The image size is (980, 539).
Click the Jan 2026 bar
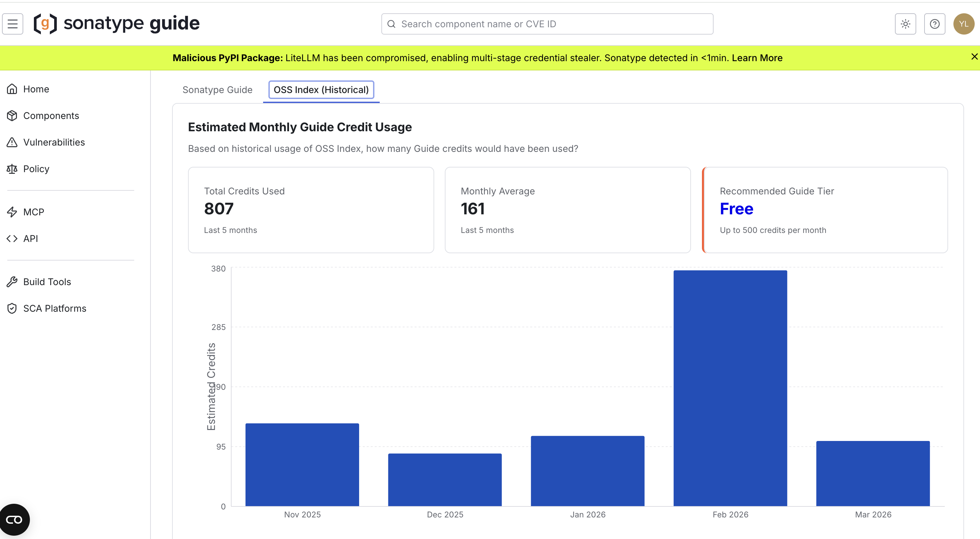tap(587, 471)
